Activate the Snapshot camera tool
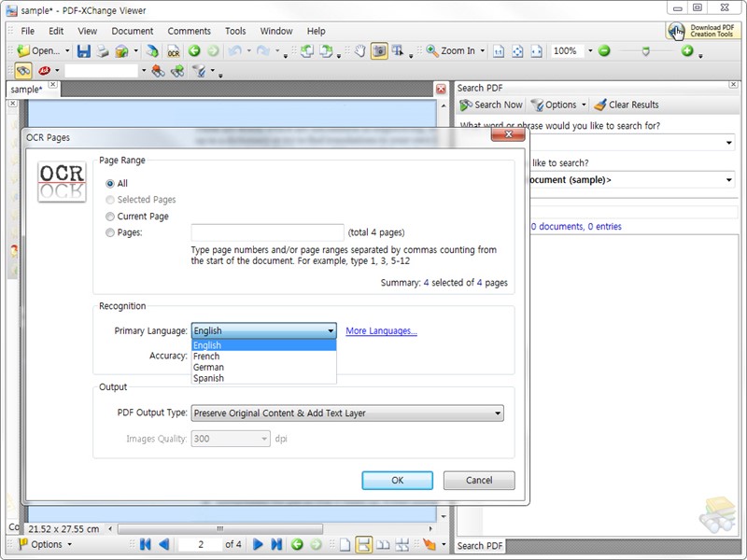747x560 pixels. (x=379, y=51)
